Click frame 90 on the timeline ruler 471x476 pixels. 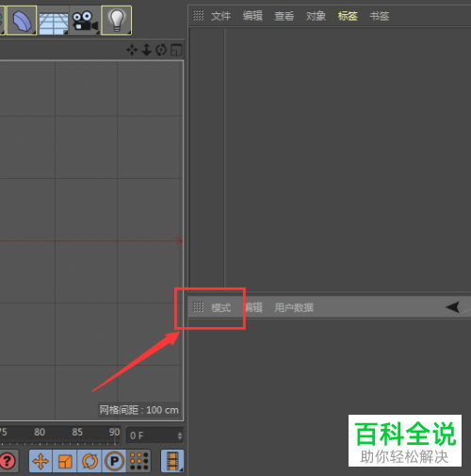click(x=114, y=433)
